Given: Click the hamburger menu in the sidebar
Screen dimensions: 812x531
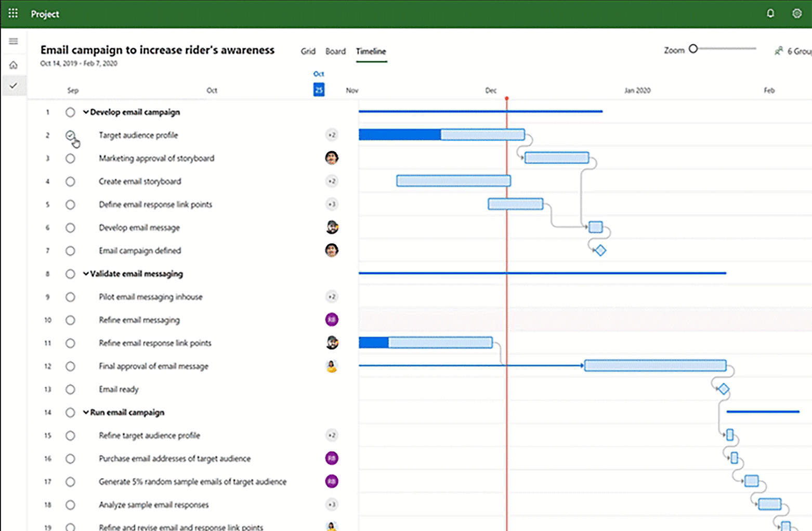Looking at the screenshot, I should click(14, 41).
